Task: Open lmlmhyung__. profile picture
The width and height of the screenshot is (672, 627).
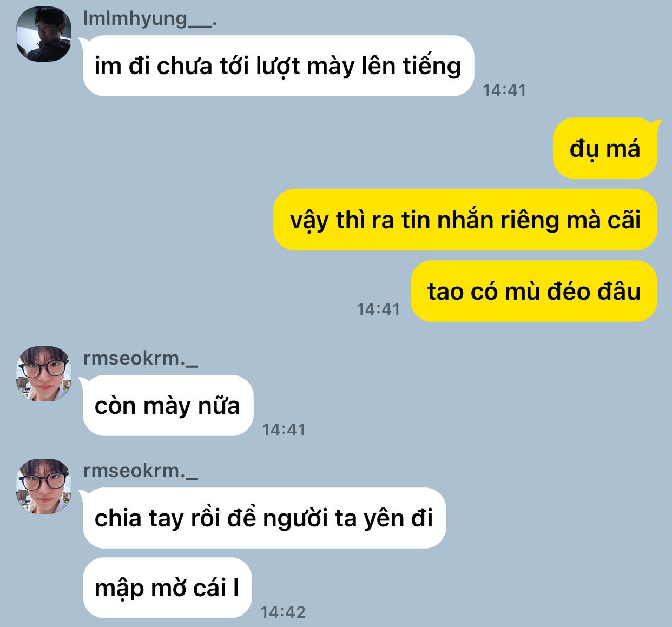Action: coord(44,34)
